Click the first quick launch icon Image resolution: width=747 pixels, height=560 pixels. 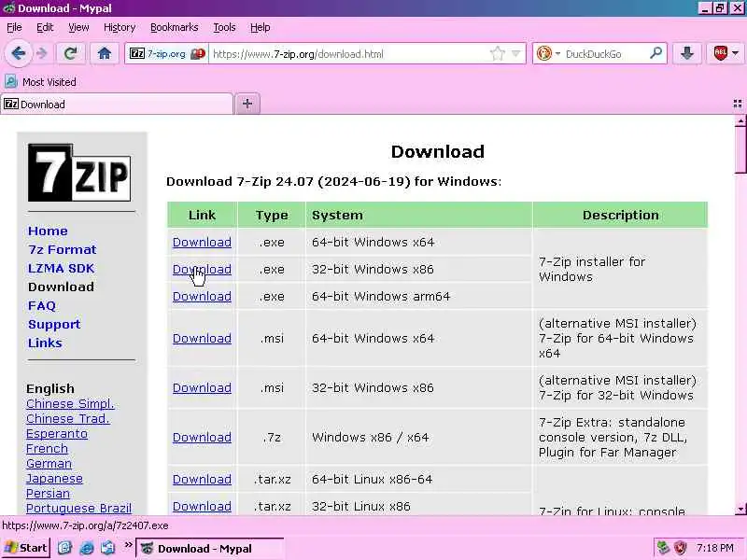click(x=64, y=548)
